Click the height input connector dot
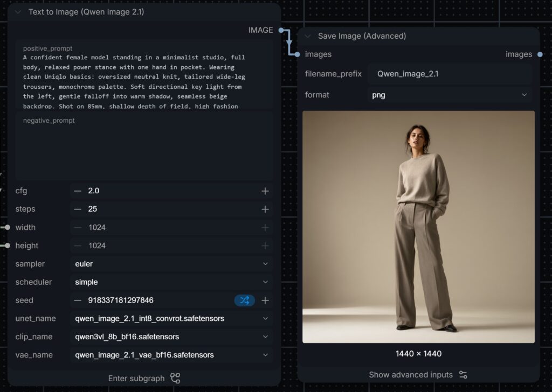This screenshot has width=552, height=392. pyautogui.click(x=8, y=246)
